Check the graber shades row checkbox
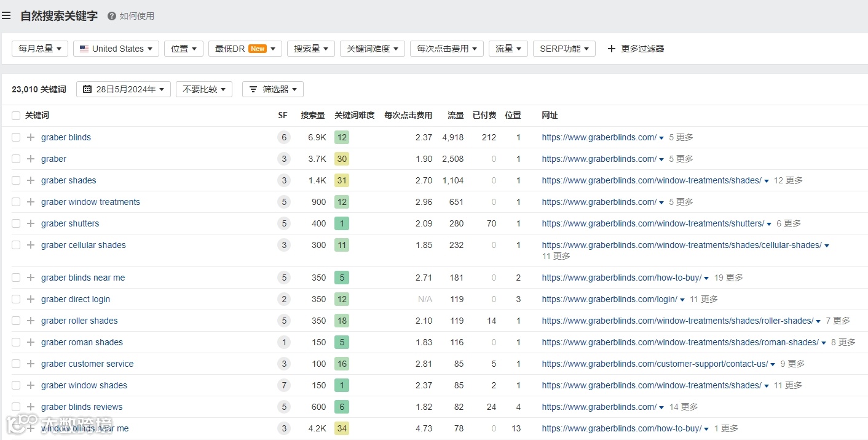 16,180
